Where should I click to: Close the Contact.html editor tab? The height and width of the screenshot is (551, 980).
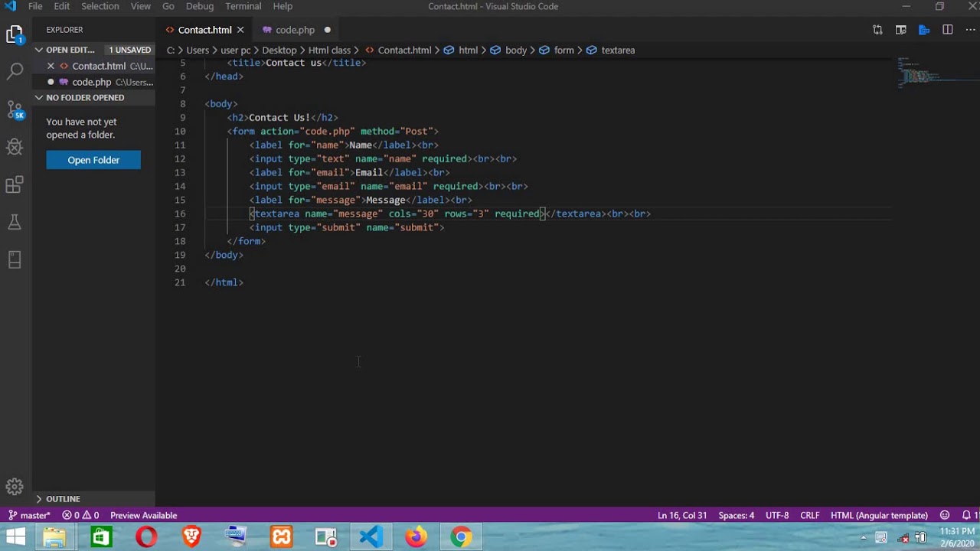(240, 30)
